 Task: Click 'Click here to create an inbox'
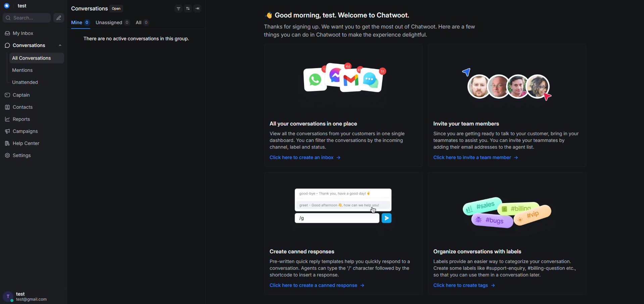point(301,157)
